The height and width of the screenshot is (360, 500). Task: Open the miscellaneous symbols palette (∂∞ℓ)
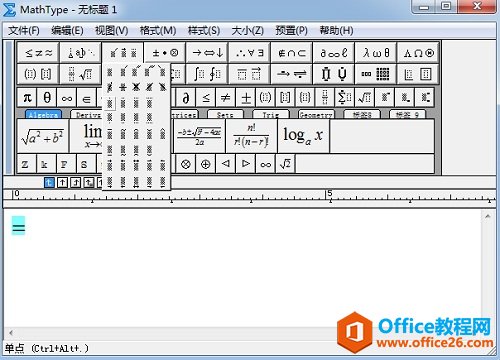[x=334, y=53]
